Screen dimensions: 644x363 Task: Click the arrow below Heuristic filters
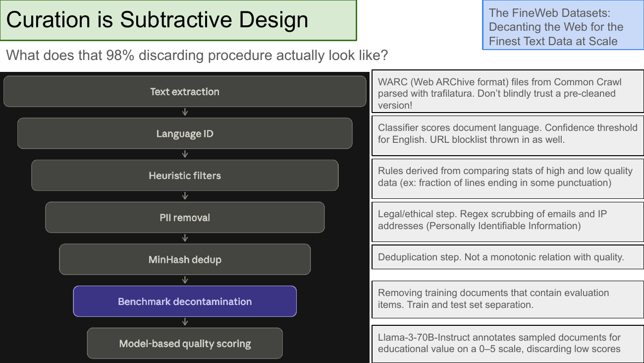(x=185, y=196)
